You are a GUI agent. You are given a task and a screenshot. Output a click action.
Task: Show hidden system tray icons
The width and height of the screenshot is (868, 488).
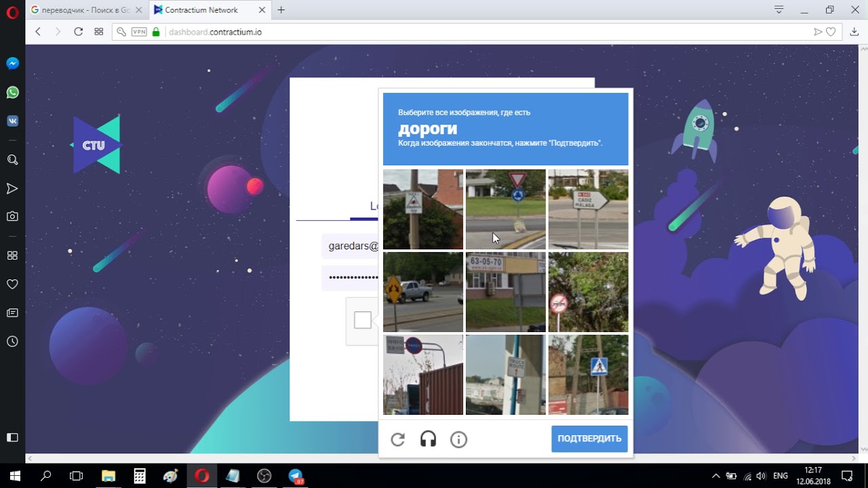coord(715,476)
